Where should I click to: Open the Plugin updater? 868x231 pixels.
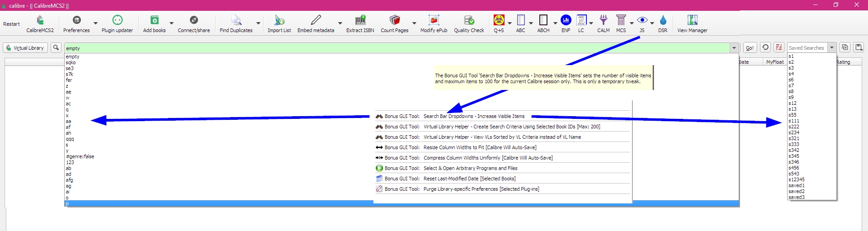click(117, 20)
